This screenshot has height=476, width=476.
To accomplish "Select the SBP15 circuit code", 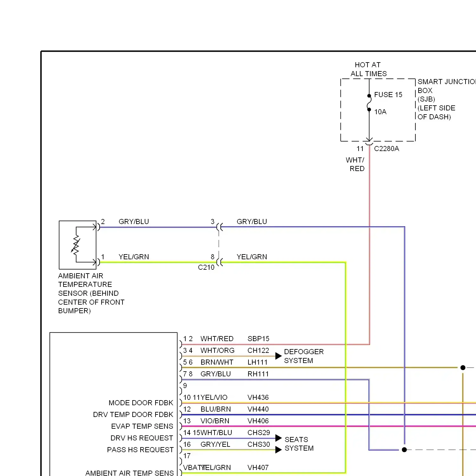I will (258, 339).
